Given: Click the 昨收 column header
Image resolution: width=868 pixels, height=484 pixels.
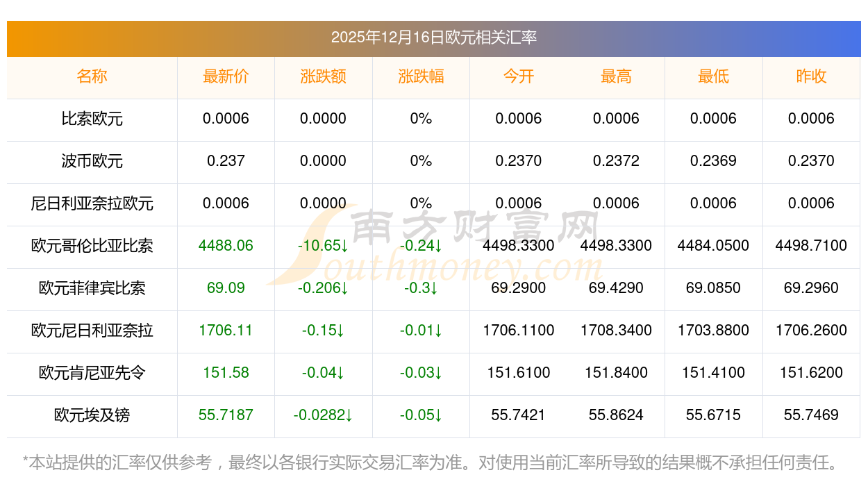Looking at the screenshot, I should pyautogui.click(x=811, y=76).
